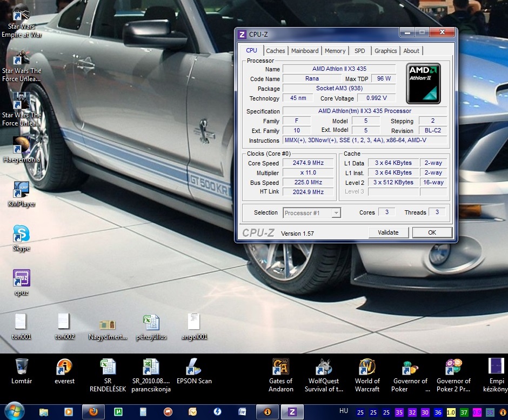This screenshot has width=508, height=420.
Task: Click the magenta 0.9 tray indicator
Action: pyautogui.click(x=477, y=412)
